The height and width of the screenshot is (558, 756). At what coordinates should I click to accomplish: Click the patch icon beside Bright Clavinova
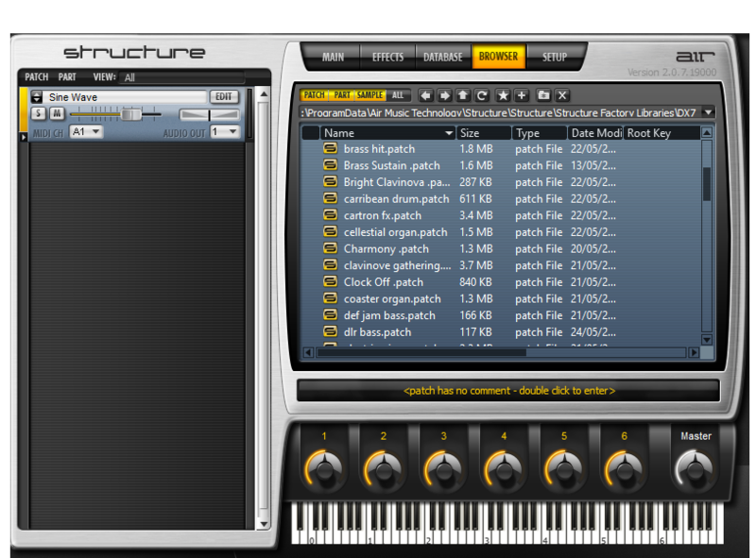[x=330, y=181]
